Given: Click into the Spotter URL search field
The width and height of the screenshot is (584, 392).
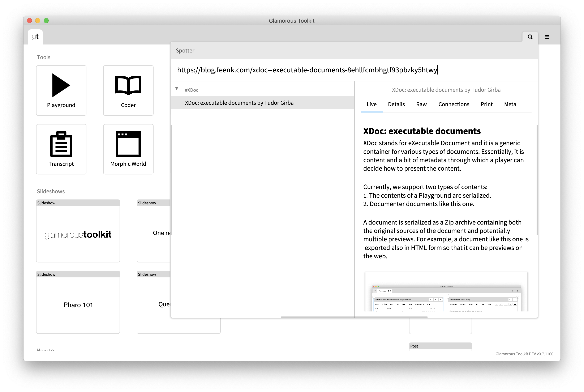Looking at the screenshot, I should point(354,70).
